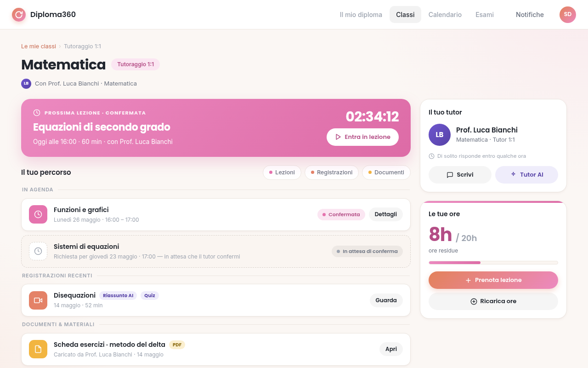Click Entra in lezione button
This screenshot has width=588, height=368.
[x=362, y=137]
